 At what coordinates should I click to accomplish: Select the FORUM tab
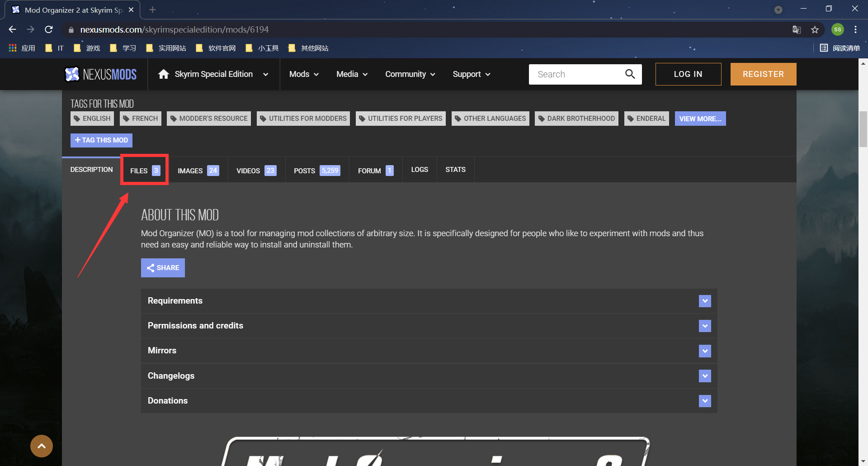375,170
